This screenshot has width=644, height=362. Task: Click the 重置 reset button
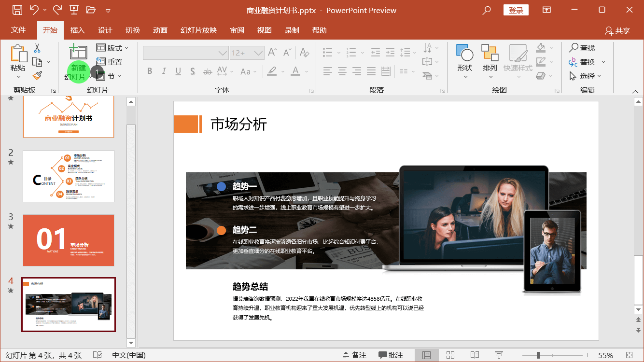click(x=110, y=62)
